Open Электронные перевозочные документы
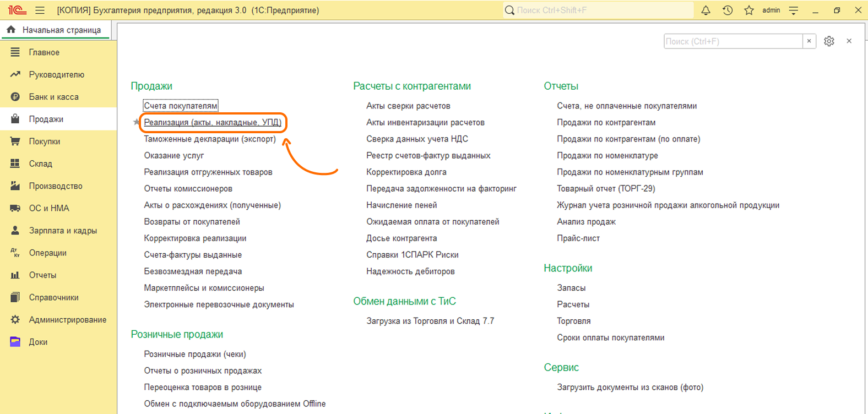This screenshot has width=868, height=414. (219, 304)
